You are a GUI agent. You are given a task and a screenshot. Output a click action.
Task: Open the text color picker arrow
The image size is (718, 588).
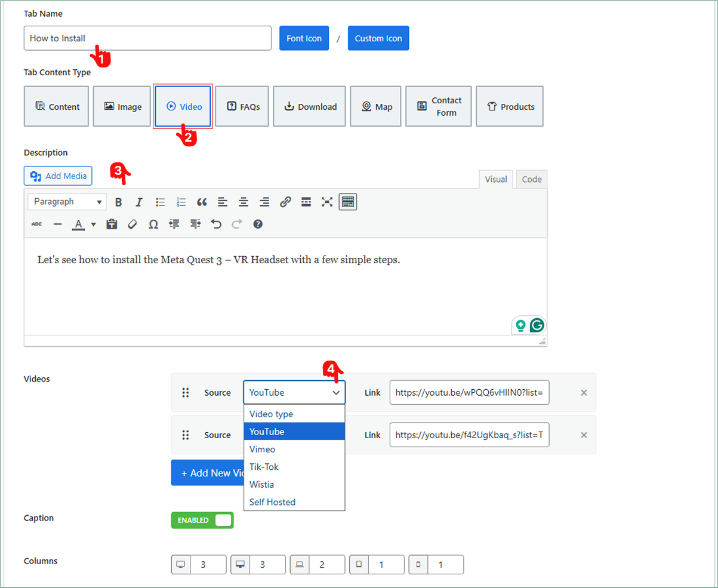[94, 224]
